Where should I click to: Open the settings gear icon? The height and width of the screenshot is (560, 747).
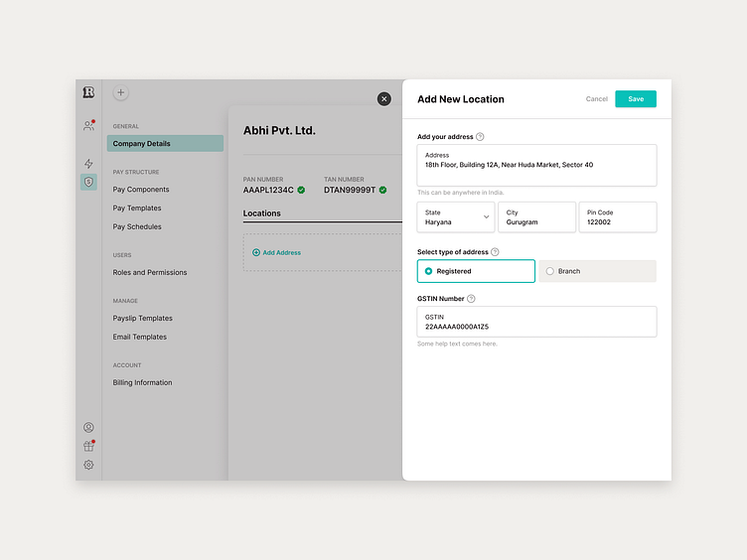point(88,465)
